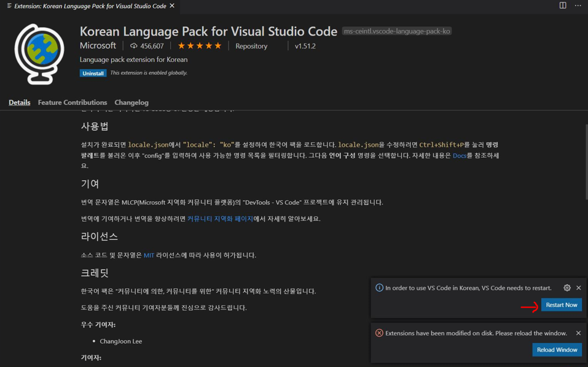Open the Changelog tab
Screen dimensions: 588x367
tap(131, 102)
